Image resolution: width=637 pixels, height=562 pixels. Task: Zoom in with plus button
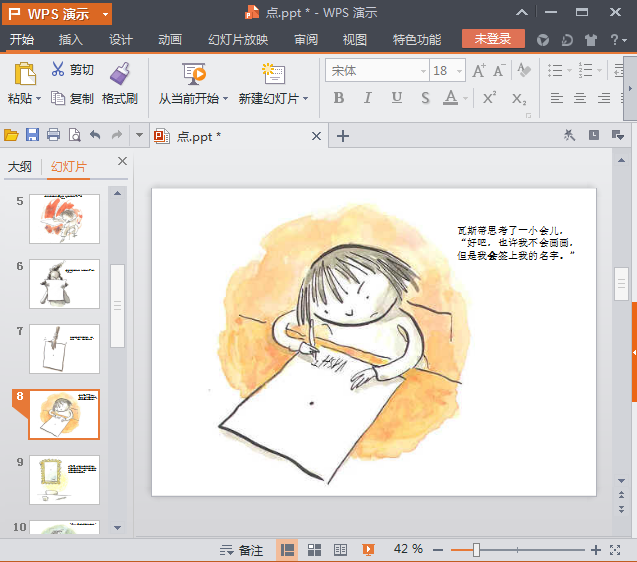[x=596, y=550]
